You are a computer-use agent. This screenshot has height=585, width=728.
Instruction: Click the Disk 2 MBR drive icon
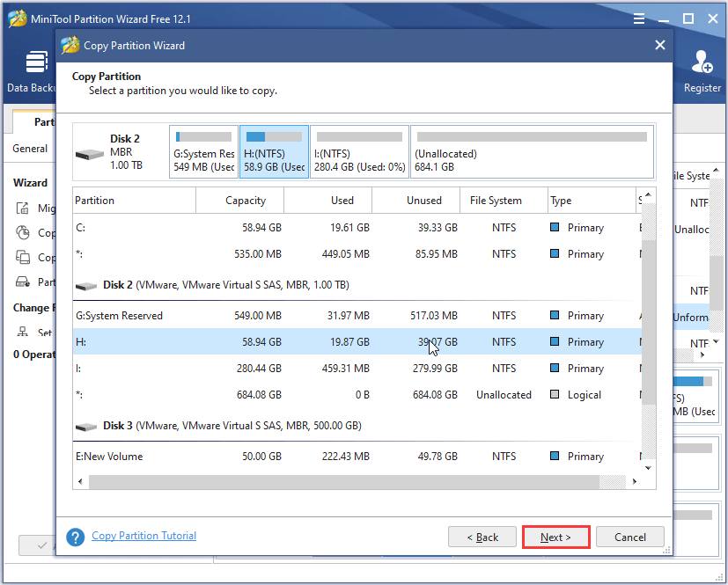click(89, 154)
